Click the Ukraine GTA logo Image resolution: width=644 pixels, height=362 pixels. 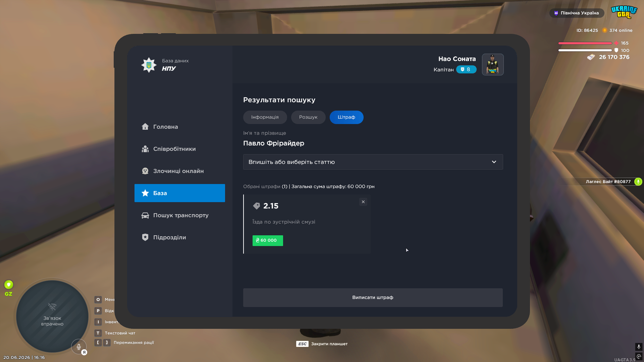point(624,13)
